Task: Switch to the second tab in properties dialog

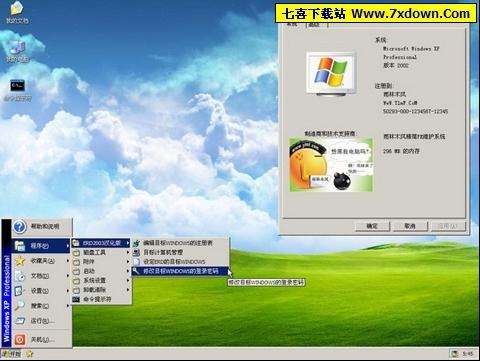Action: pos(314,25)
